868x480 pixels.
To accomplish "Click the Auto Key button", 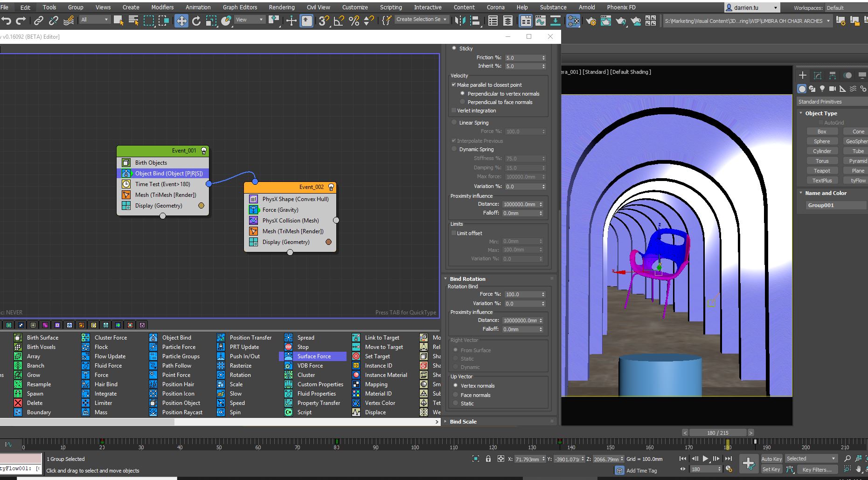I will (771, 459).
